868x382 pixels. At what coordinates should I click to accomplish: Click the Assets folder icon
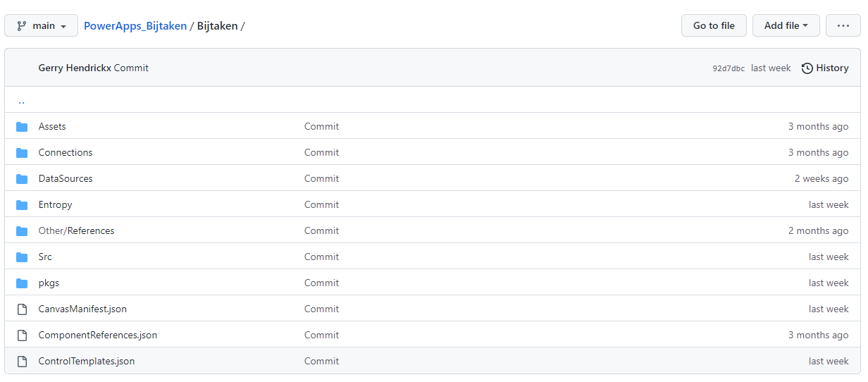coord(22,127)
